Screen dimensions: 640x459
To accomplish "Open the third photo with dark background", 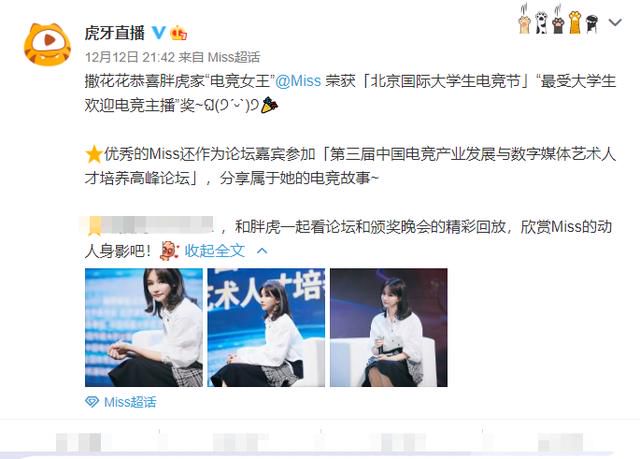I will [389, 327].
